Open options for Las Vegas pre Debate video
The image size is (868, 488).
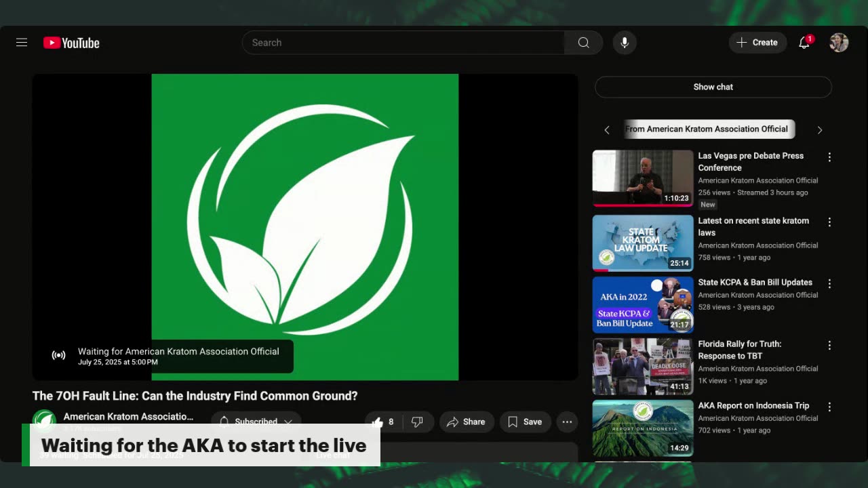pos(829,157)
